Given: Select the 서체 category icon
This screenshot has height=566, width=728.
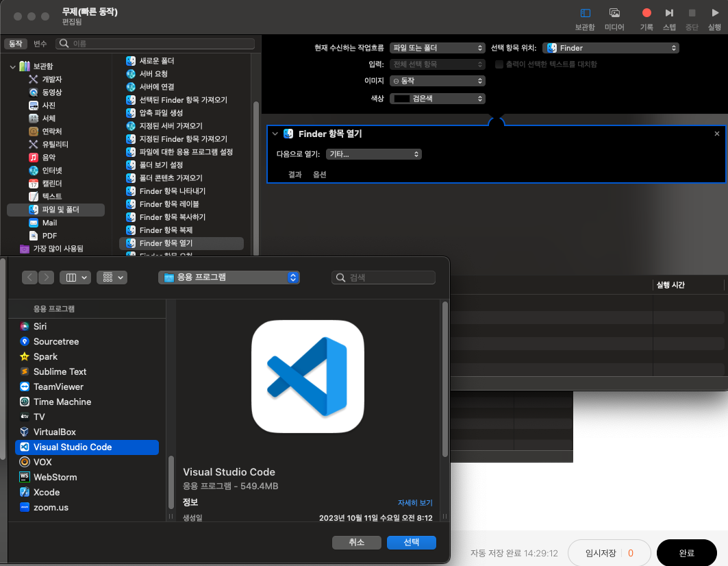Looking at the screenshot, I should pyautogui.click(x=34, y=119).
